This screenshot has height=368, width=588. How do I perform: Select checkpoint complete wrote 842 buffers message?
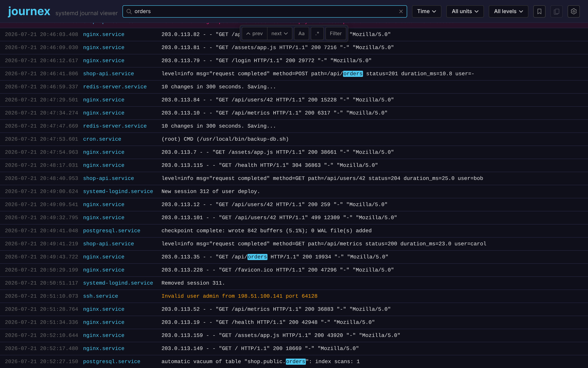[x=267, y=231]
